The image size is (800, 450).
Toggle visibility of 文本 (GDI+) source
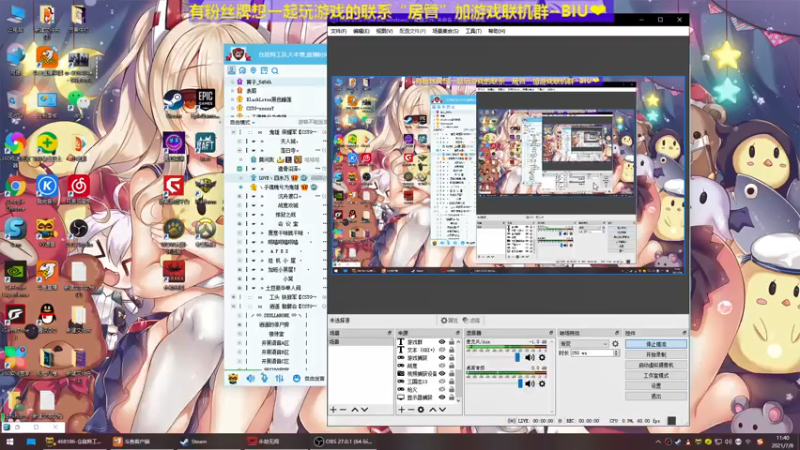pyautogui.click(x=442, y=350)
